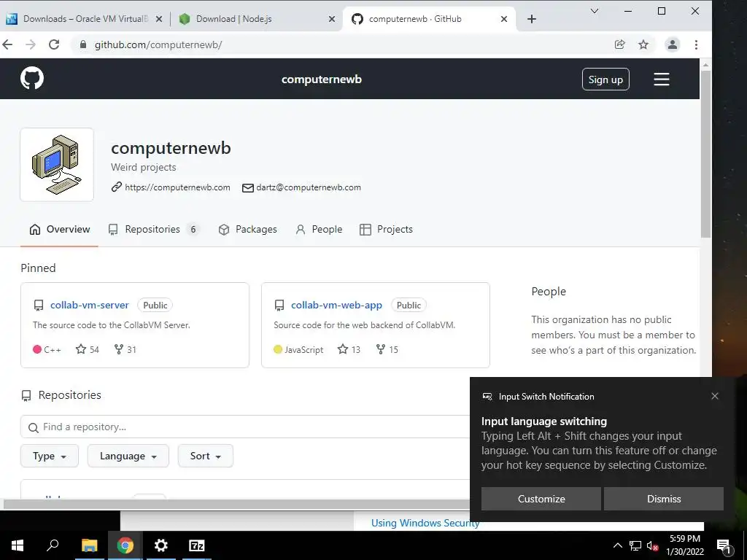The image size is (747, 560).
Task: Open the Chrome tab search chevron
Action: 594,11
